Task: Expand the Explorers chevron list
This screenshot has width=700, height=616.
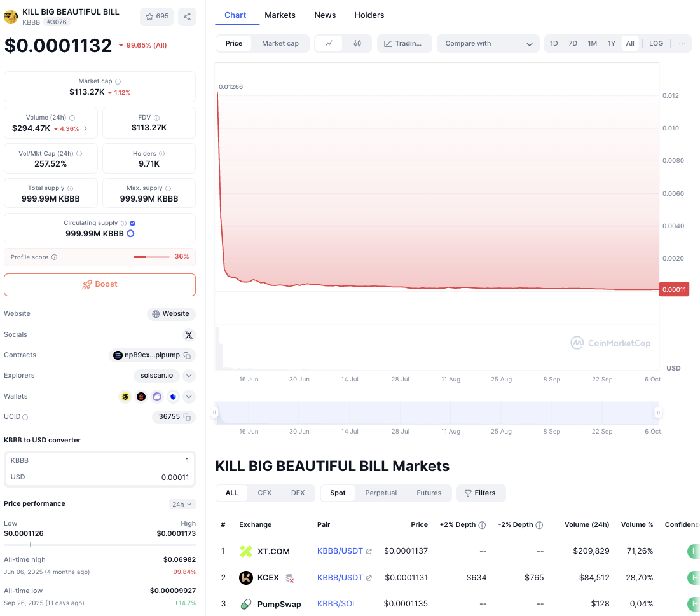Action: tap(189, 376)
